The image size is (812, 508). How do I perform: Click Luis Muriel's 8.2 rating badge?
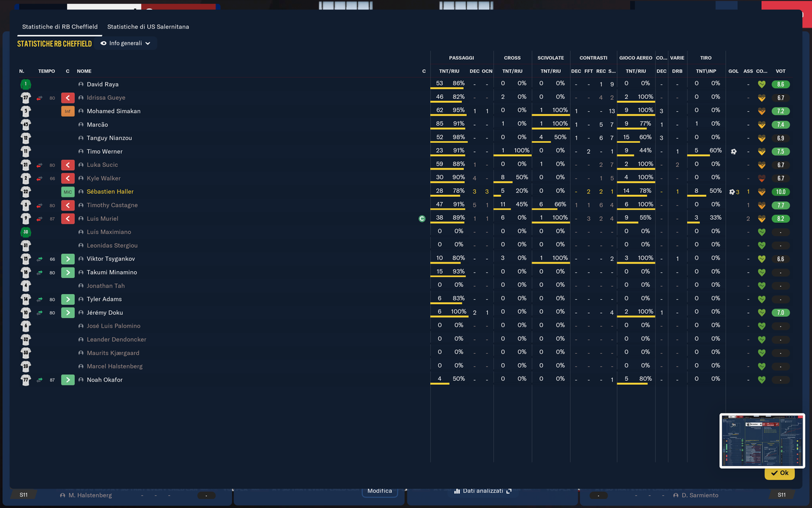click(780, 218)
